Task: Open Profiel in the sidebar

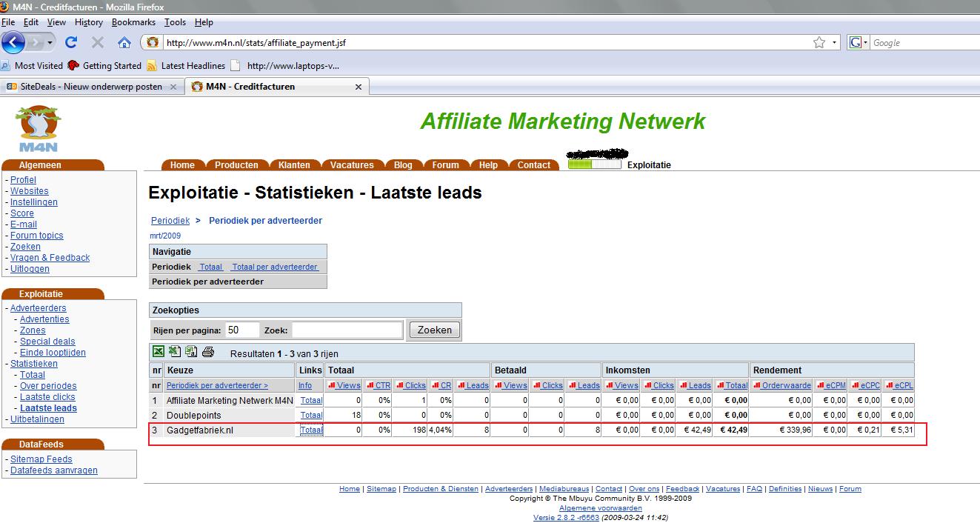Action: 23,180
